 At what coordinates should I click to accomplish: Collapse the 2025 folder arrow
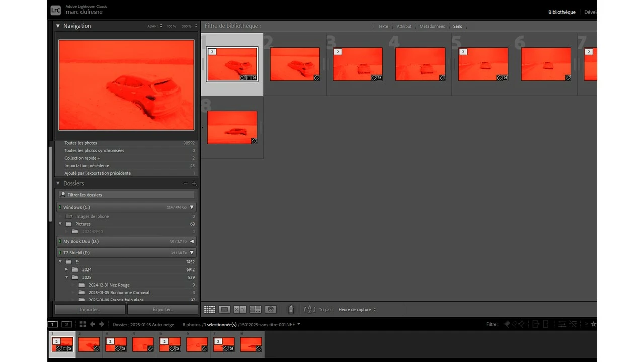66,277
